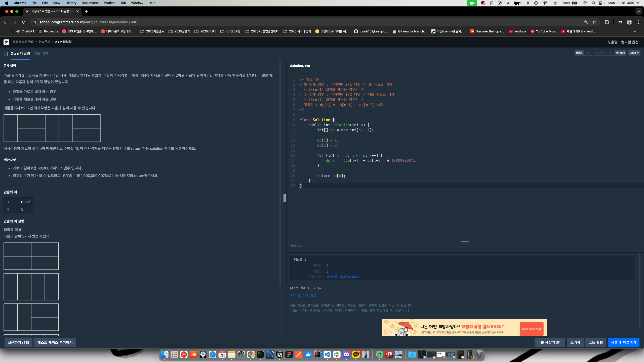
Task: Open Visual Studio Code from the Dock
Action: pyautogui.click(x=327, y=355)
